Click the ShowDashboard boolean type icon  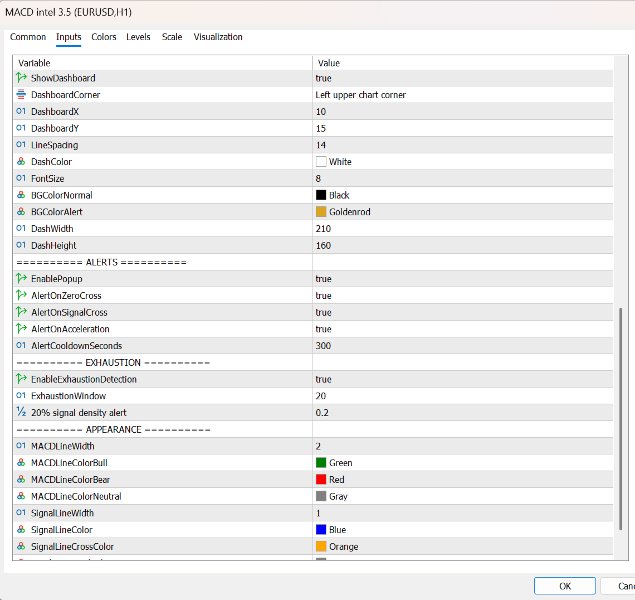point(21,77)
